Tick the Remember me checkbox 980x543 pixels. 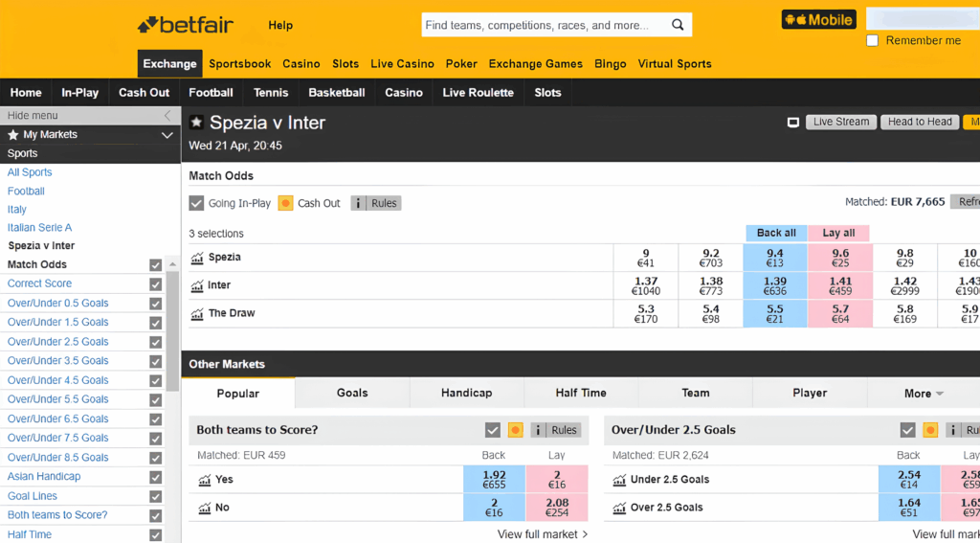click(x=872, y=41)
